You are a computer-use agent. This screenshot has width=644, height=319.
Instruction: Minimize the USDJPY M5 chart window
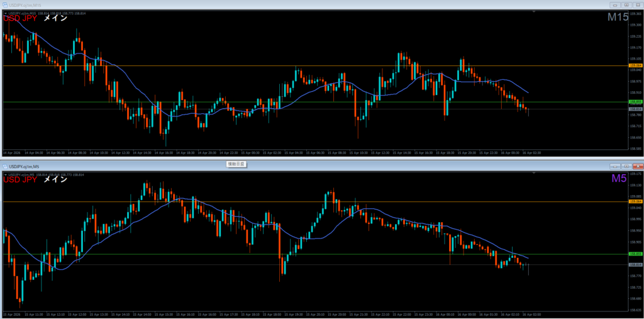point(614,167)
